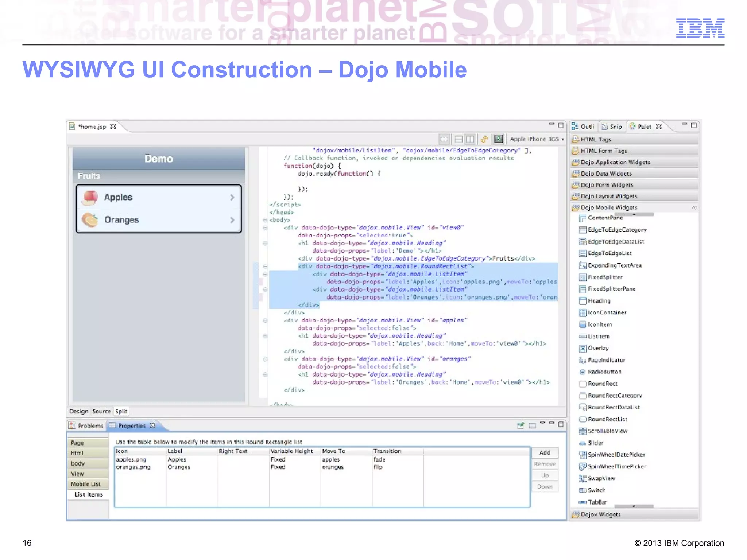Select the PageIndicator palette widget

tap(602, 360)
